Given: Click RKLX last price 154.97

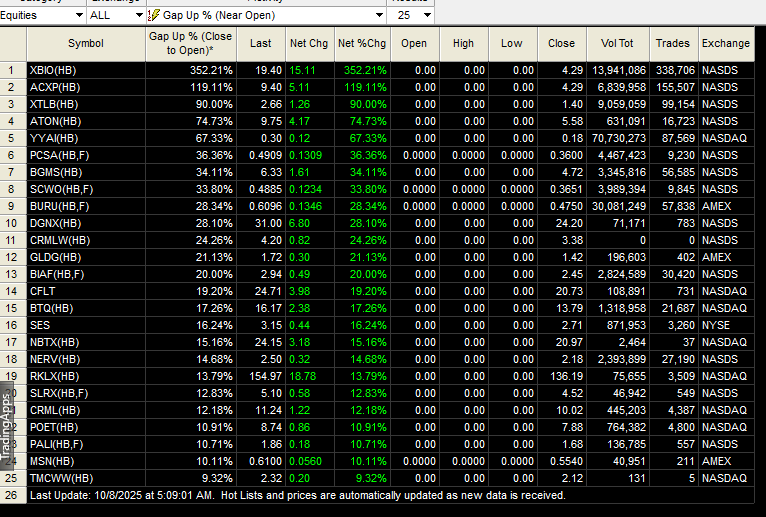Looking at the screenshot, I should click(x=265, y=376).
